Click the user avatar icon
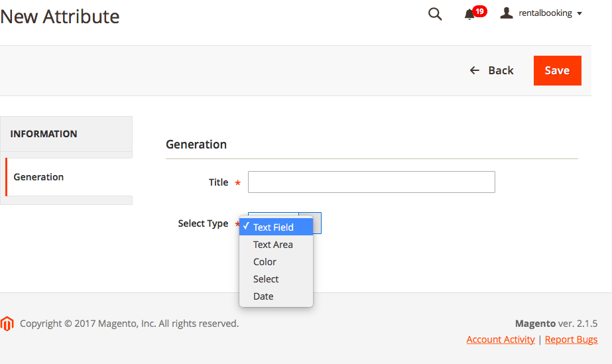This screenshot has height=364, width=612. 506,13
